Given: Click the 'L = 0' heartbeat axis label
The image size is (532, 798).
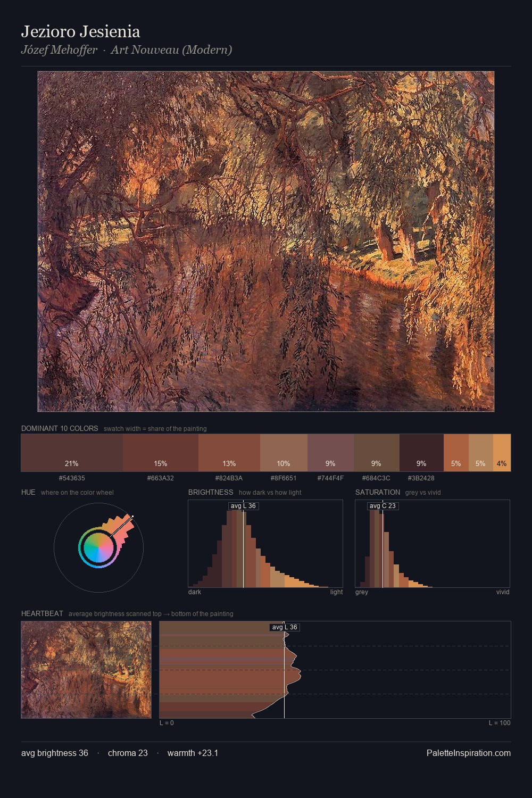Looking at the screenshot, I should pyautogui.click(x=167, y=722).
